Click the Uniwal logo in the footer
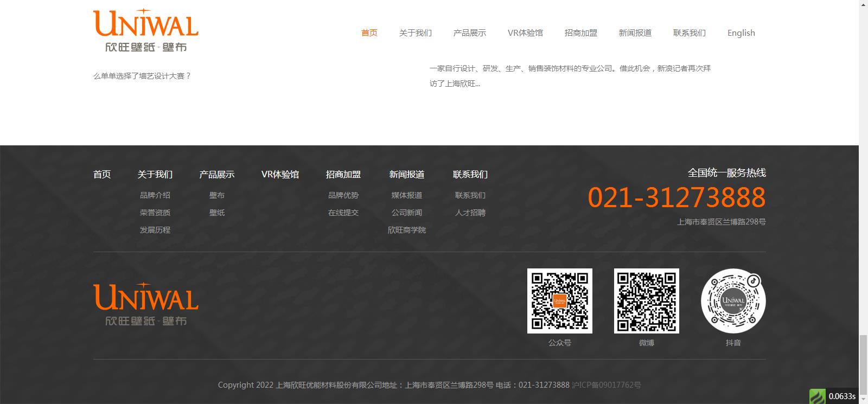The width and height of the screenshot is (868, 404). click(145, 304)
